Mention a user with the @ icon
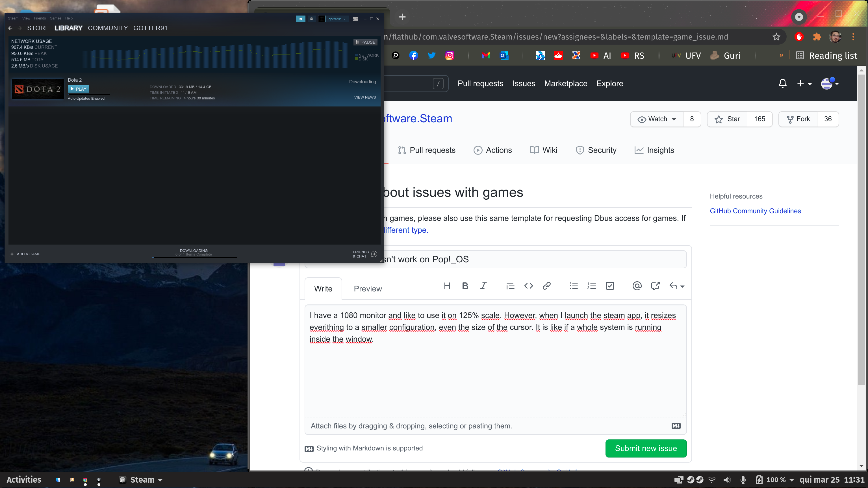The width and height of the screenshot is (868, 488). coord(637,286)
